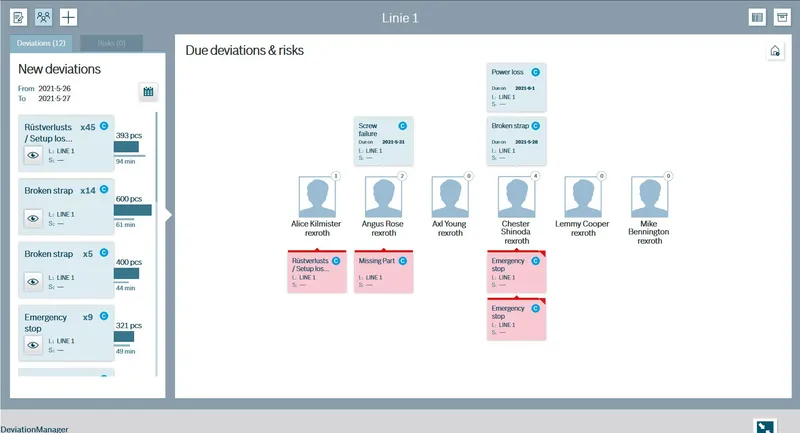The image size is (800, 433).
Task: Select Angus Rose avatar
Action: pyautogui.click(x=383, y=197)
